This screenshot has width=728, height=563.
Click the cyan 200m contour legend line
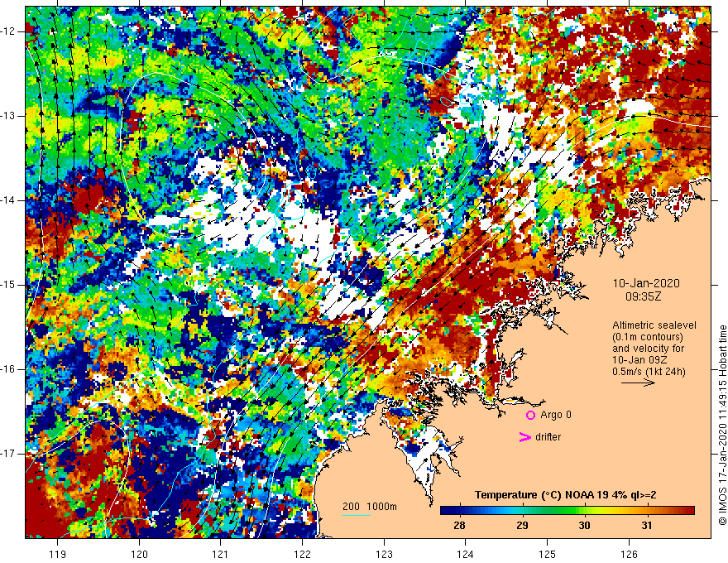(x=357, y=515)
